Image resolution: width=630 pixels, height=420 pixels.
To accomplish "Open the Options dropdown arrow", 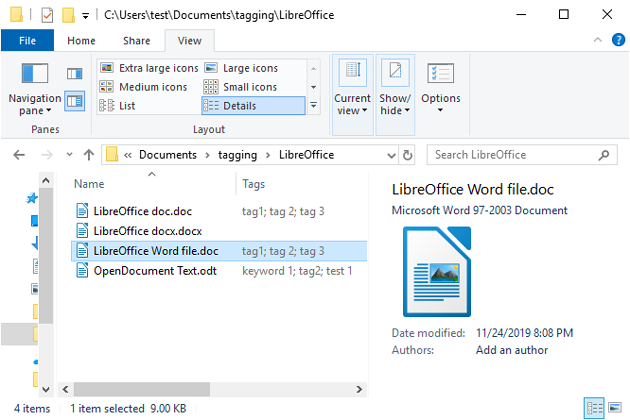I will coord(440,110).
